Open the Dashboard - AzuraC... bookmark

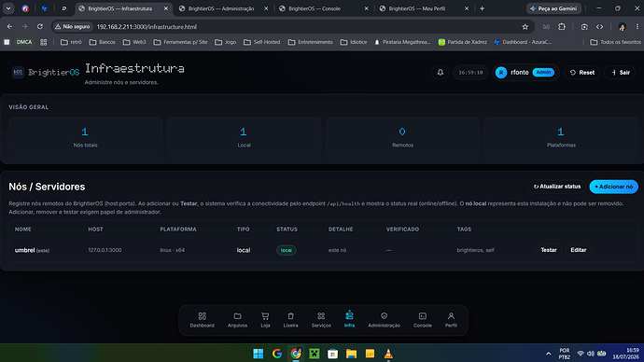tap(523, 42)
